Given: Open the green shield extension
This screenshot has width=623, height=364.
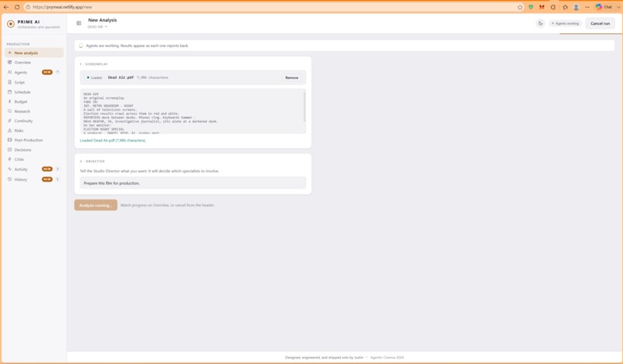Looking at the screenshot, I should pyautogui.click(x=531, y=7).
